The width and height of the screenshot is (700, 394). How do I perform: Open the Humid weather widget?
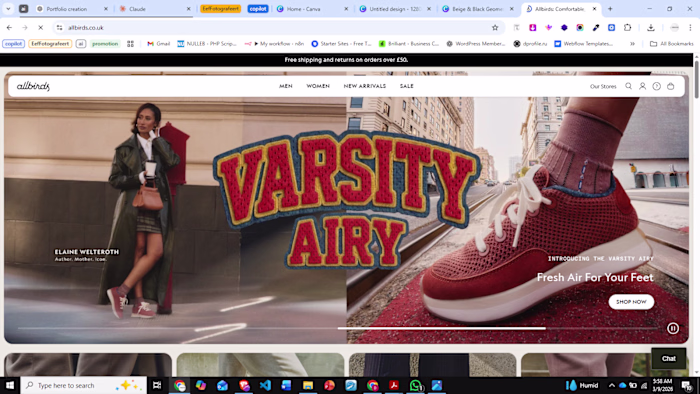pos(582,385)
